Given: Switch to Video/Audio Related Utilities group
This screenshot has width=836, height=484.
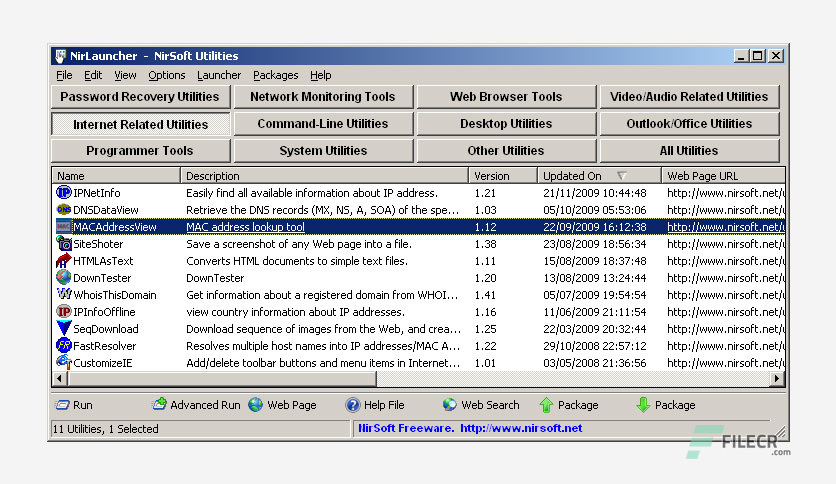Looking at the screenshot, I should 689,96.
